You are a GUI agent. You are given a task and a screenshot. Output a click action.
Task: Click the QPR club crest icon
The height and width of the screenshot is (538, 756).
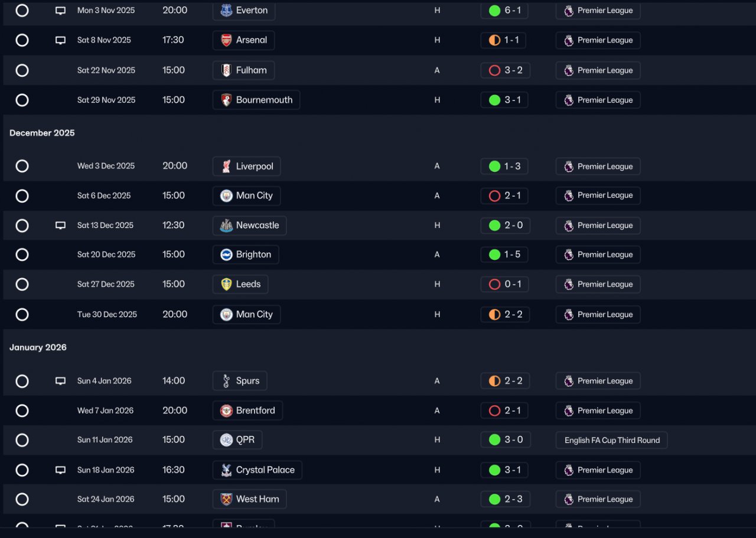(226, 440)
